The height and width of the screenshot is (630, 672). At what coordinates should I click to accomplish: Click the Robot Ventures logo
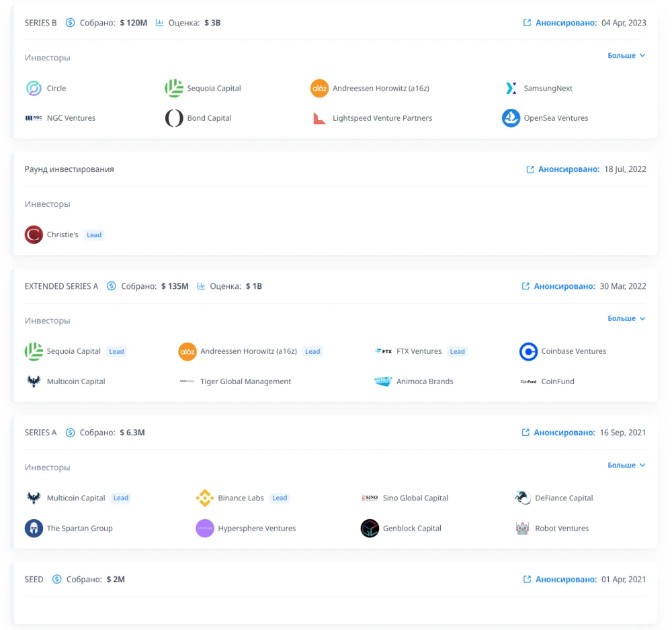pos(522,528)
